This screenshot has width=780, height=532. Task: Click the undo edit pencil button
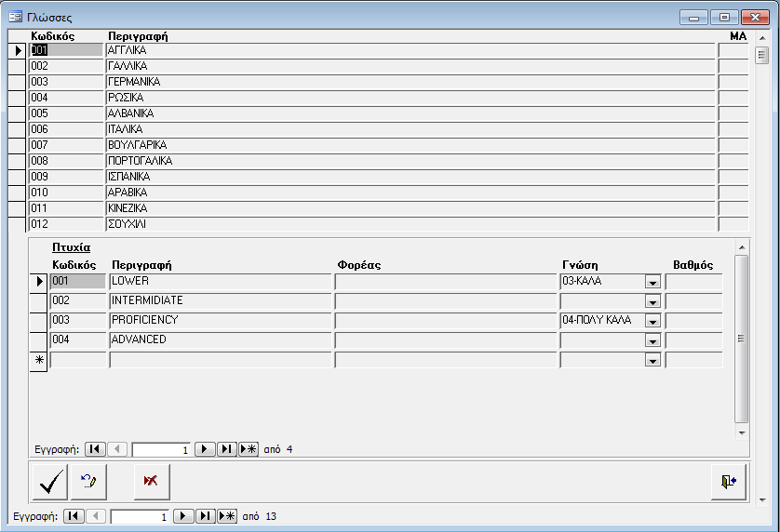[88, 481]
